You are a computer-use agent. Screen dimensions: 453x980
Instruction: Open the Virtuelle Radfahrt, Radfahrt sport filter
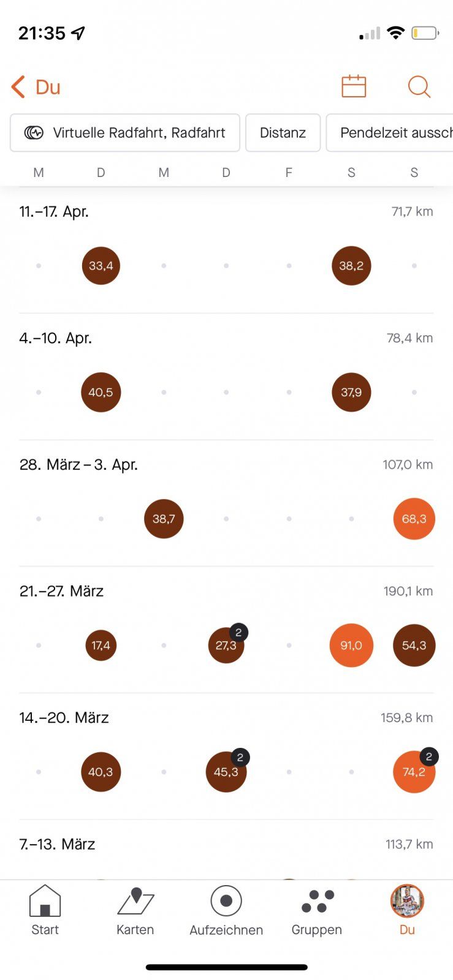pos(125,132)
